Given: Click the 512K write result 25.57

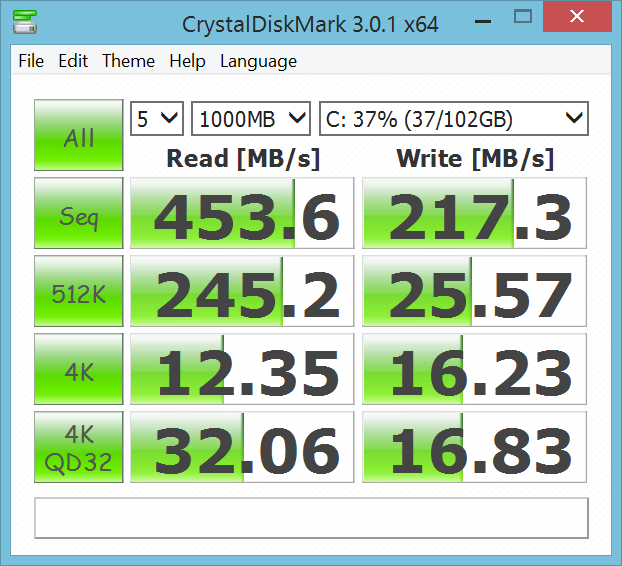Looking at the screenshot, I should coord(474,291).
